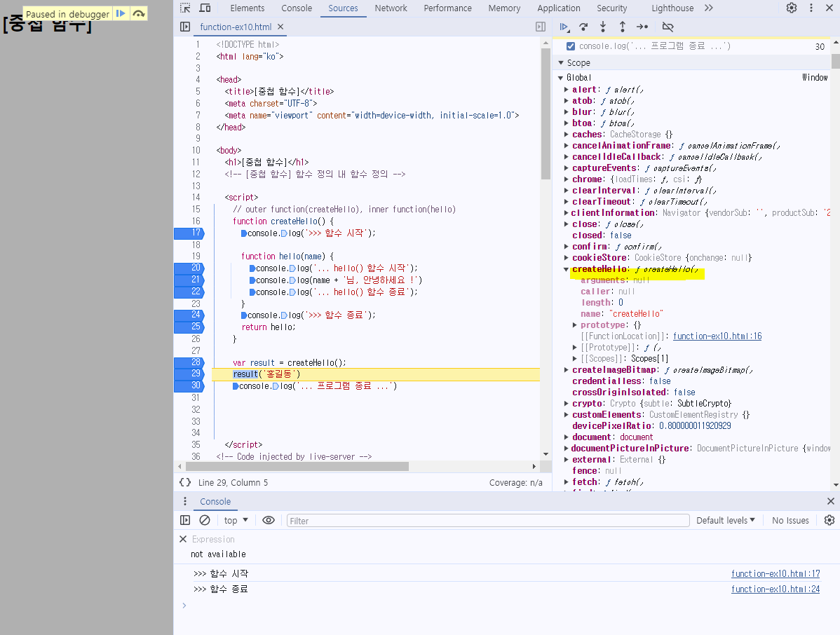The height and width of the screenshot is (635, 840).
Task: Select the Console drawer tab
Action: 215,502
